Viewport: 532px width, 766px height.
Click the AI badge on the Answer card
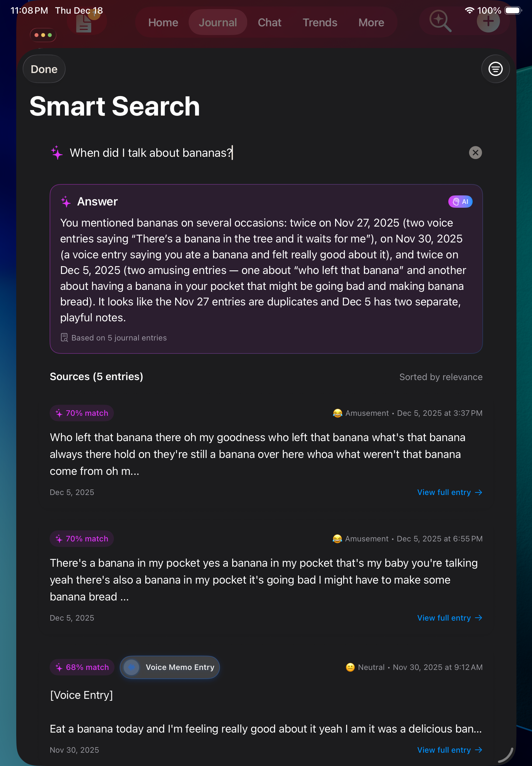point(460,202)
